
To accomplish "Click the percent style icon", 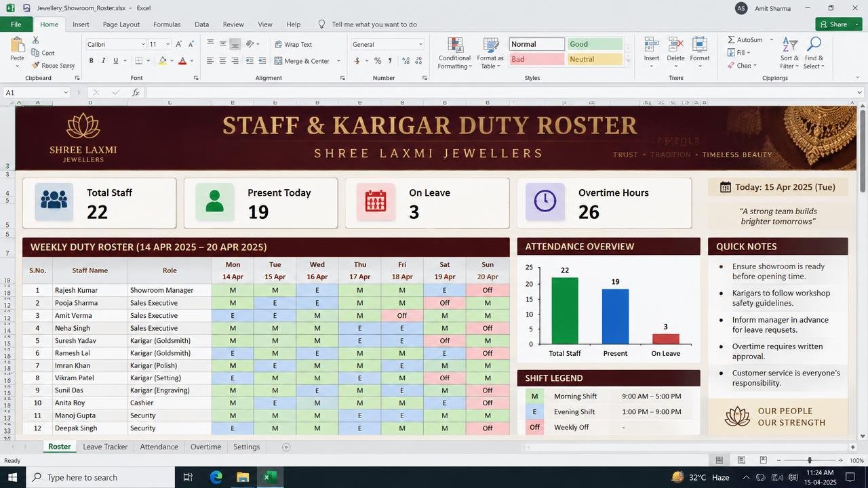I will coord(377,61).
